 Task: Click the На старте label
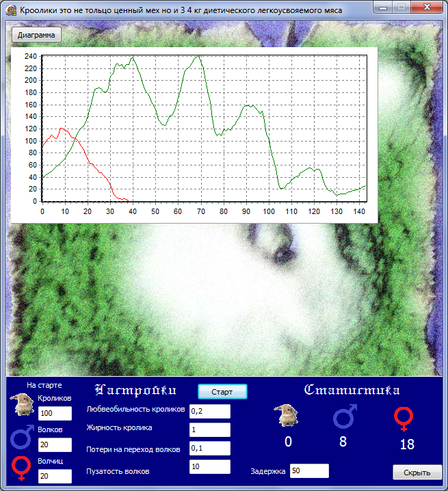[44, 385]
